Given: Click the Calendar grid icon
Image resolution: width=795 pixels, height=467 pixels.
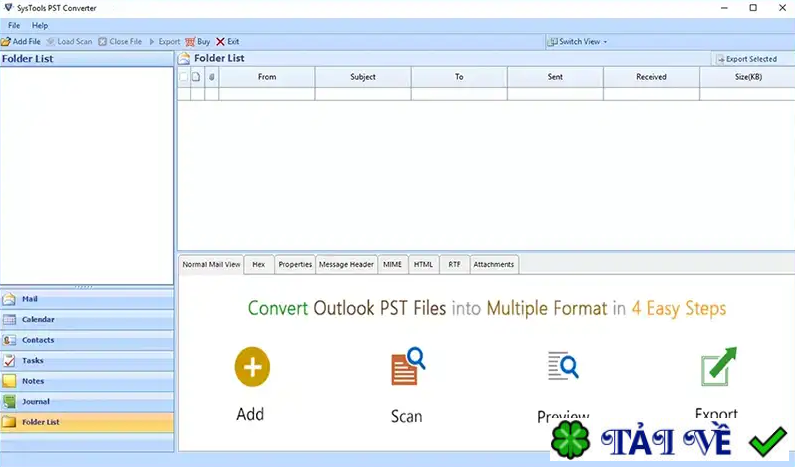Looking at the screenshot, I should point(9,319).
